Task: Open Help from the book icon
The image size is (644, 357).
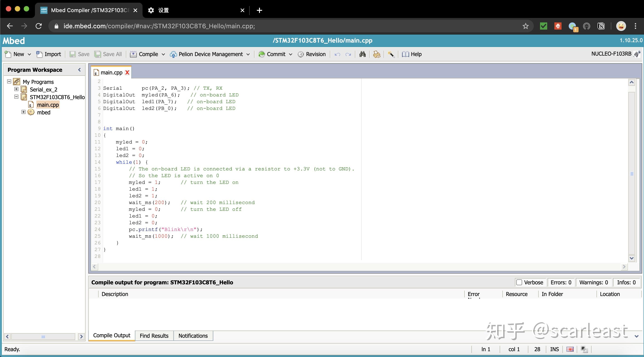Action: tap(406, 54)
